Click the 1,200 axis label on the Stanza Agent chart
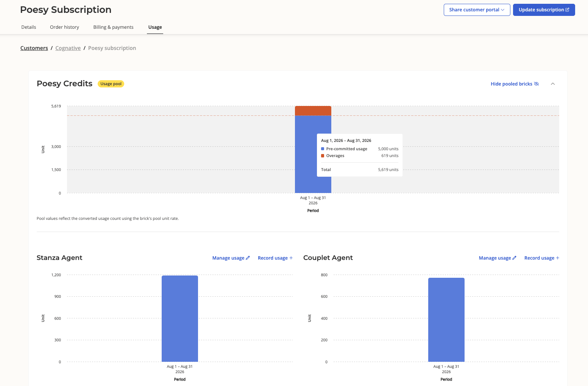 coord(56,275)
